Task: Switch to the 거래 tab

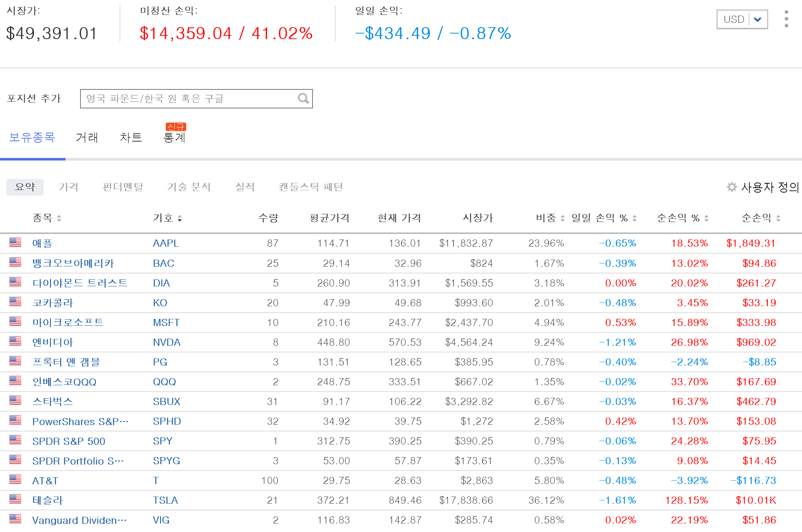Action: 87,137
